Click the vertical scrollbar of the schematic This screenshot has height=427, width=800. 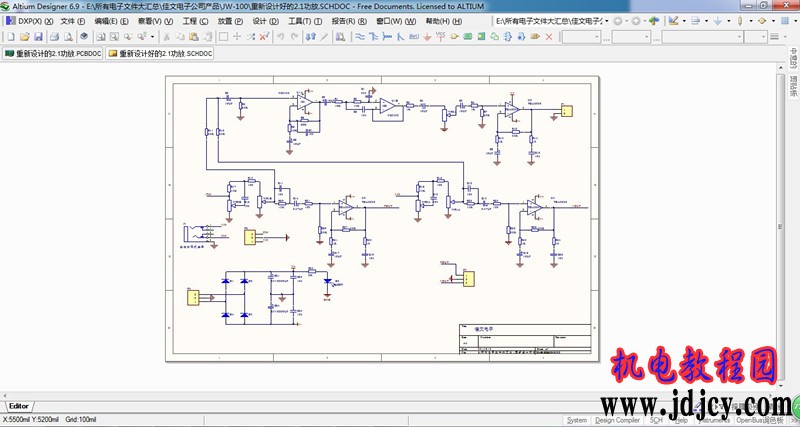tap(781, 227)
